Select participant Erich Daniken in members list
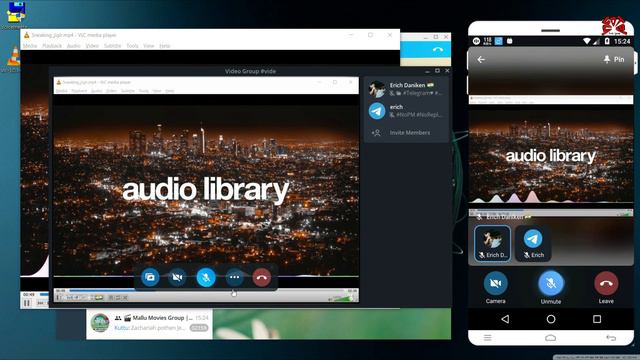Image resolution: width=640 pixels, height=360 pixels. [x=406, y=89]
